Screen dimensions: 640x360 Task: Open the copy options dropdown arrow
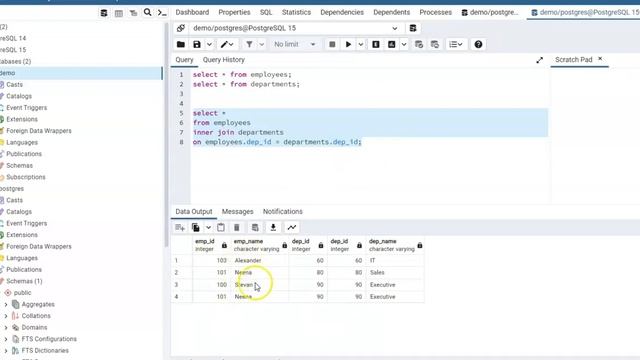208,227
